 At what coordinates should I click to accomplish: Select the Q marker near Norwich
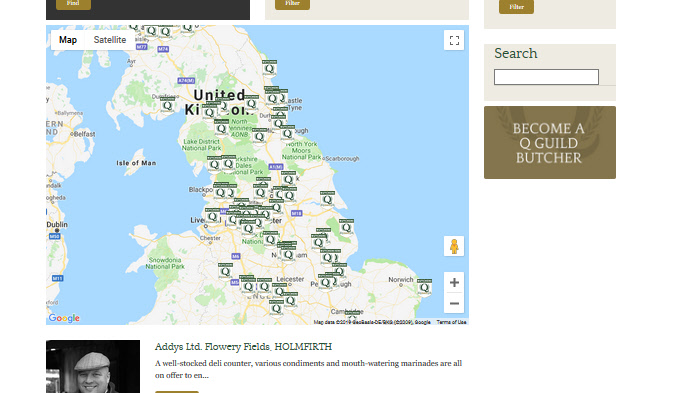424,287
